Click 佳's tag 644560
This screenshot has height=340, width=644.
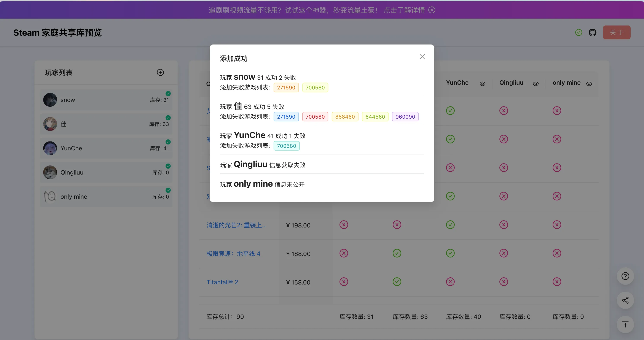point(375,117)
